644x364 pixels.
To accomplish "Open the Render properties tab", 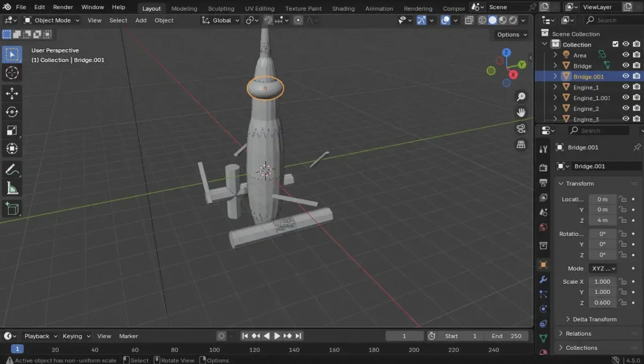I will 543,168.
